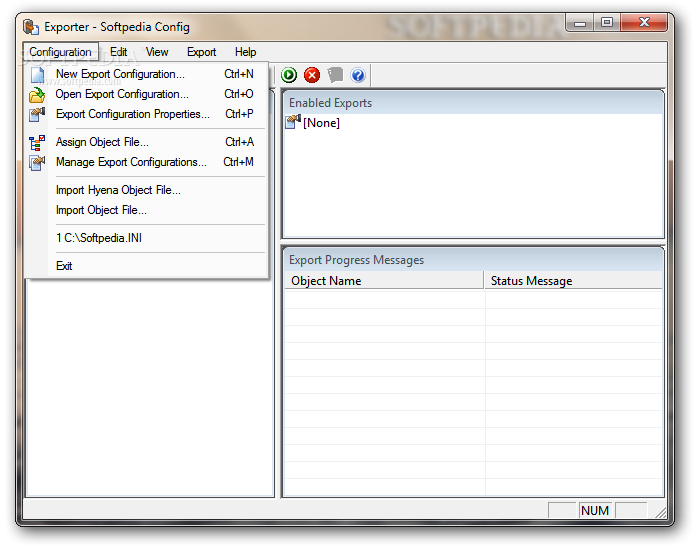Open recent file 1 C:\Softpedia.INI
Viewport: 695px width, 547px height.
[x=147, y=238]
